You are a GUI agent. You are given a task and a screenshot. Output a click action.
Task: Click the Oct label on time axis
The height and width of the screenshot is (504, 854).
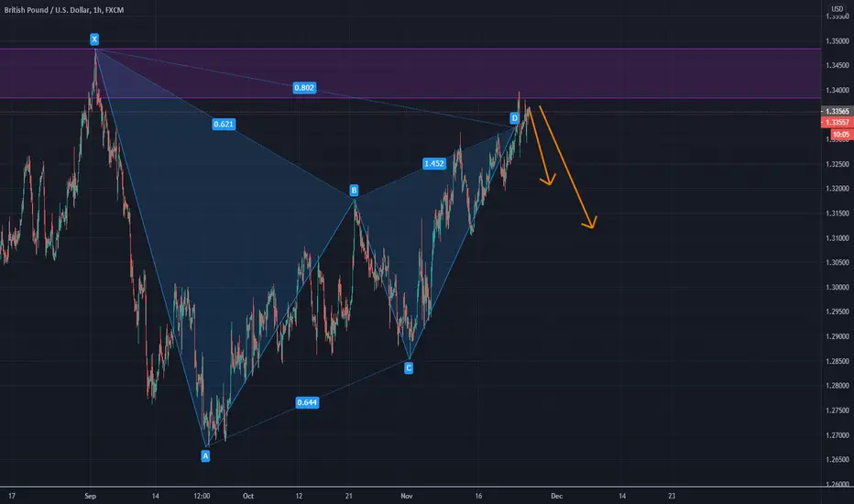(x=247, y=496)
